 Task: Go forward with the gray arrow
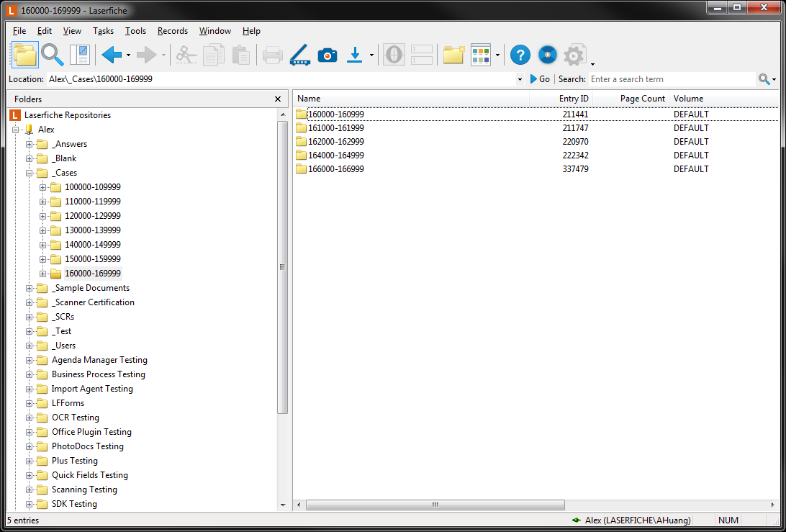146,55
